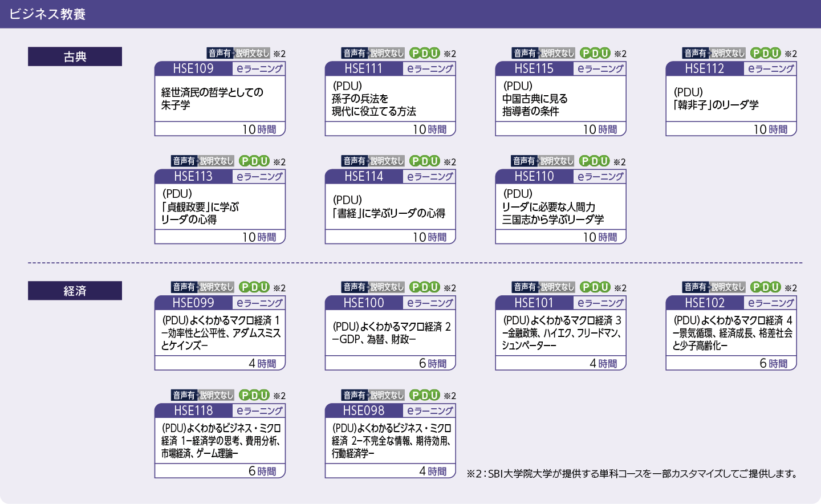Click the PDU badge above HSE118

point(254,395)
